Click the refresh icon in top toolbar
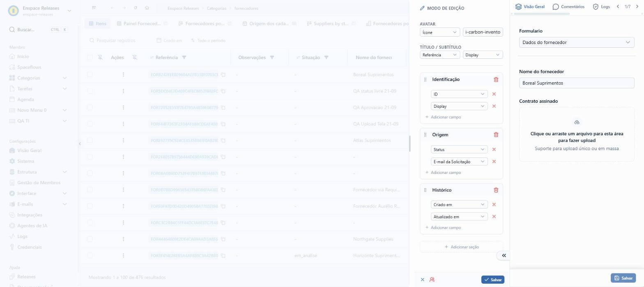644x287 pixels. [x=136, y=8]
